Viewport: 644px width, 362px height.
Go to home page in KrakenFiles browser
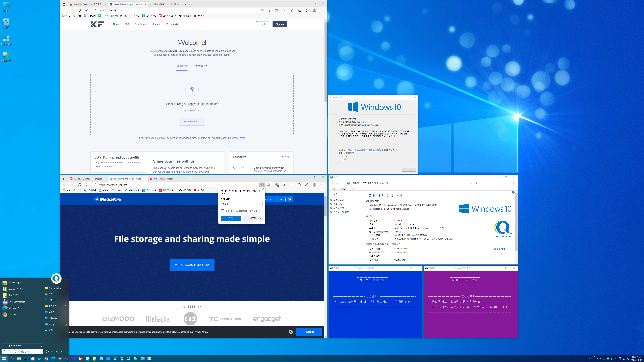(x=87, y=10)
